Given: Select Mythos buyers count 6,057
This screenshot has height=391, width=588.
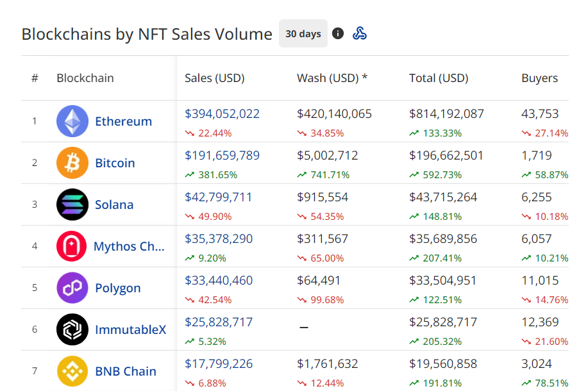Looking at the screenshot, I should pyautogui.click(x=537, y=238).
